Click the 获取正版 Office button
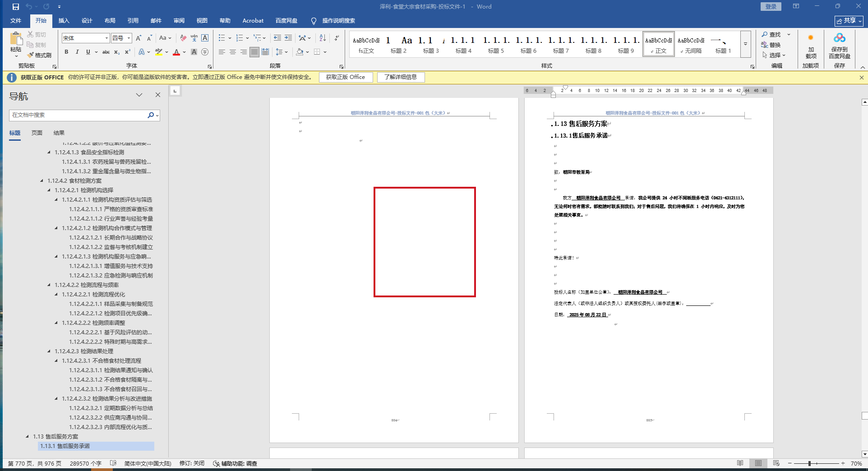Image resolution: width=868 pixels, height=471 pixels. pyautogui.click(x=346, y=77)
